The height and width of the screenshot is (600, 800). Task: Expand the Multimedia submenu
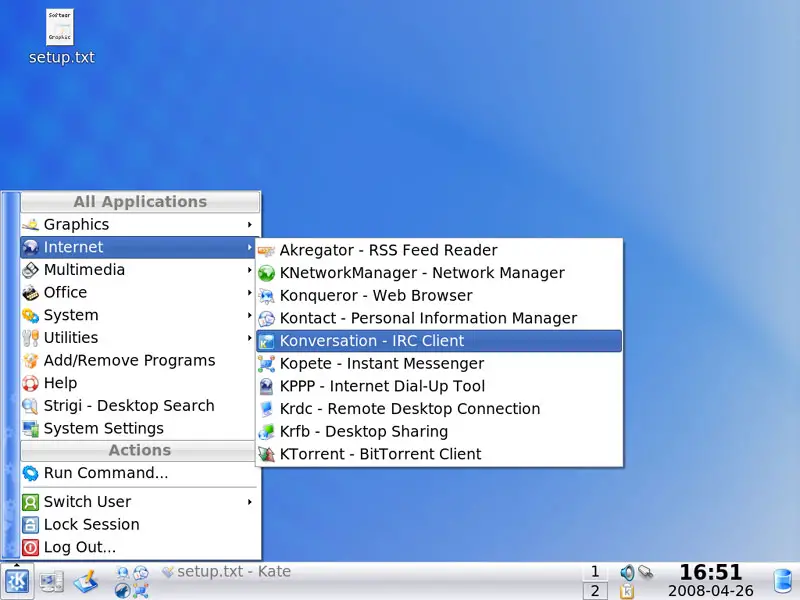pyautogui.click(x=140, y=270)
